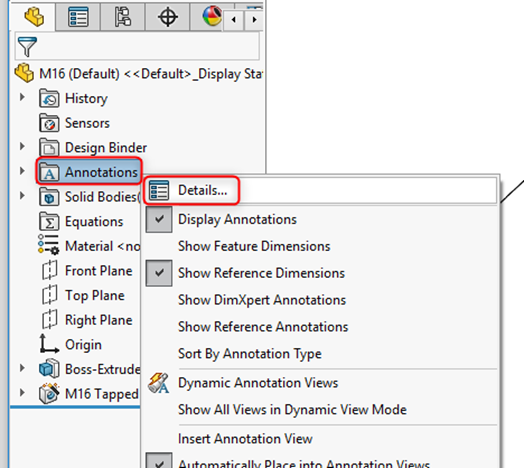Expand the Annotations folder
The height and width of the screenshot is (468, 524).
click(x=22, y=171)
